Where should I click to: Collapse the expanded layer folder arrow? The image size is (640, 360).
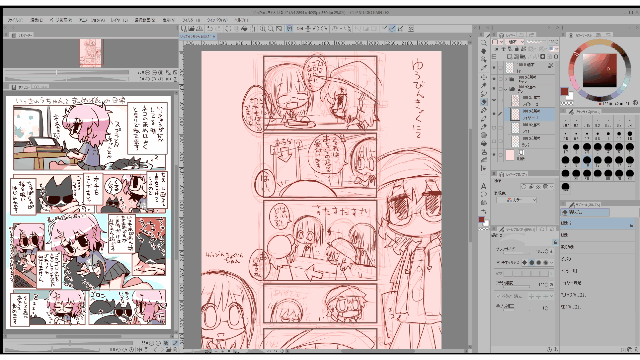[x=507, y=89]
